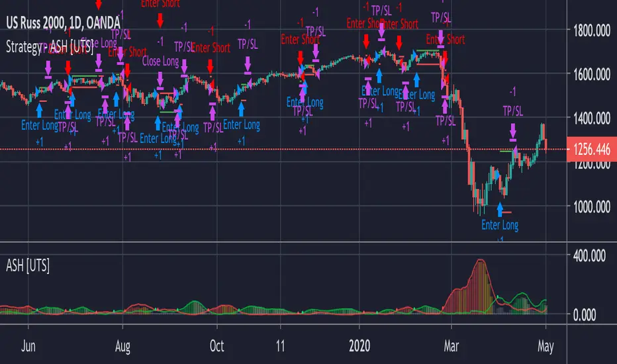
Task: Select the Mar date marker on time axis
Action: (x=451, y=346)
